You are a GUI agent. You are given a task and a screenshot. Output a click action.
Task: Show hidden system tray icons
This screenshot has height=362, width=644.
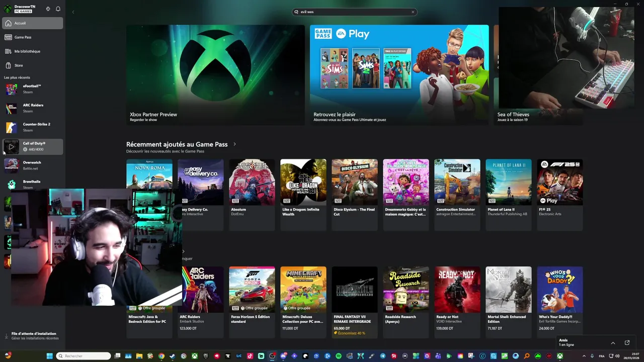[584, 356]
